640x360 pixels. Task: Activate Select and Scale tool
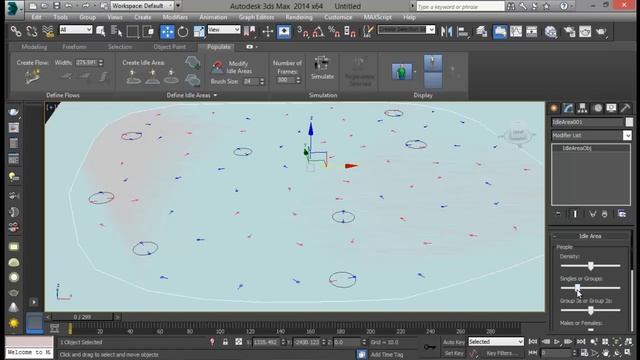[199, 31]
